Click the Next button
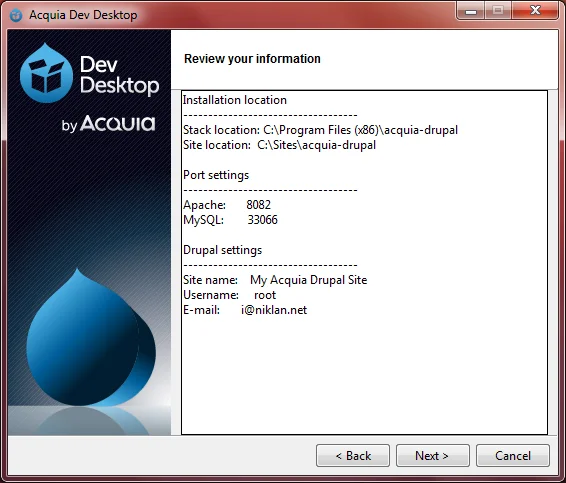 click(x=433, y=456)
